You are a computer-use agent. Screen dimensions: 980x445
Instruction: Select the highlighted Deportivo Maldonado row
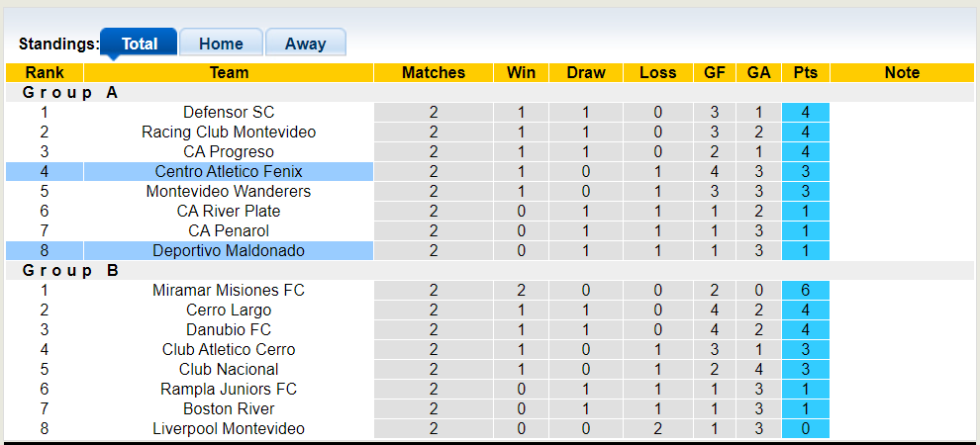229,251
